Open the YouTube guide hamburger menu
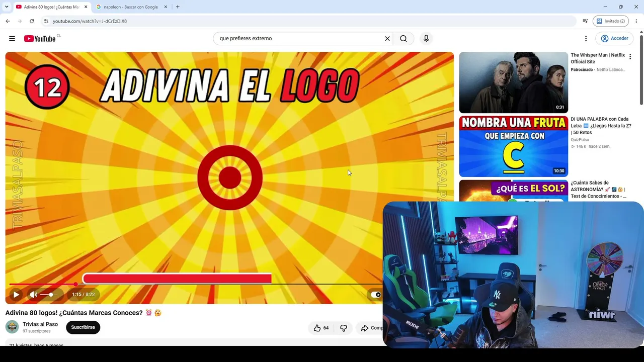644x362 pixels. [x=12, y=39]
